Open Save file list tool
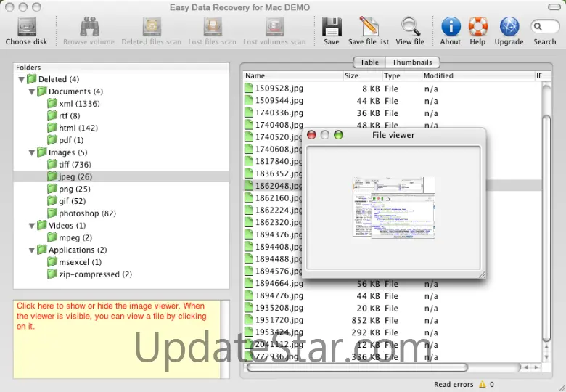 [369, 27]
